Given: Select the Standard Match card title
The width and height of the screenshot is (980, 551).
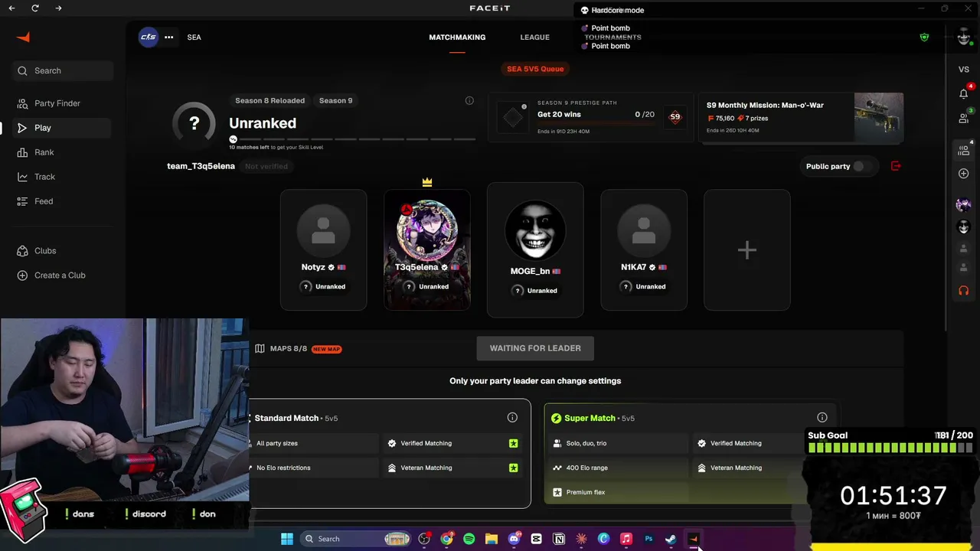Looking at the screenshot, I should pyautogui.click(x=286, y=418).
